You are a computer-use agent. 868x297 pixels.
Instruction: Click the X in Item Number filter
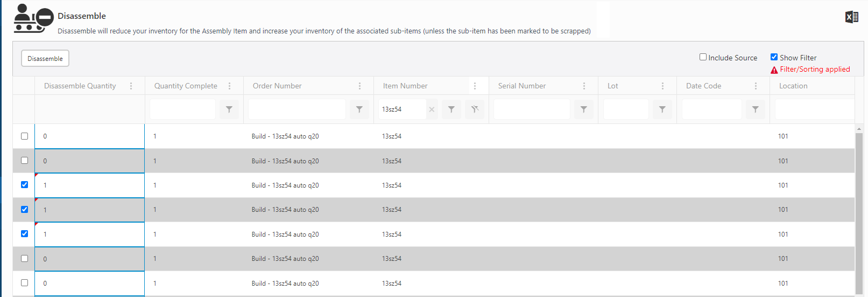pyautogui.click(x=432, y=109)
